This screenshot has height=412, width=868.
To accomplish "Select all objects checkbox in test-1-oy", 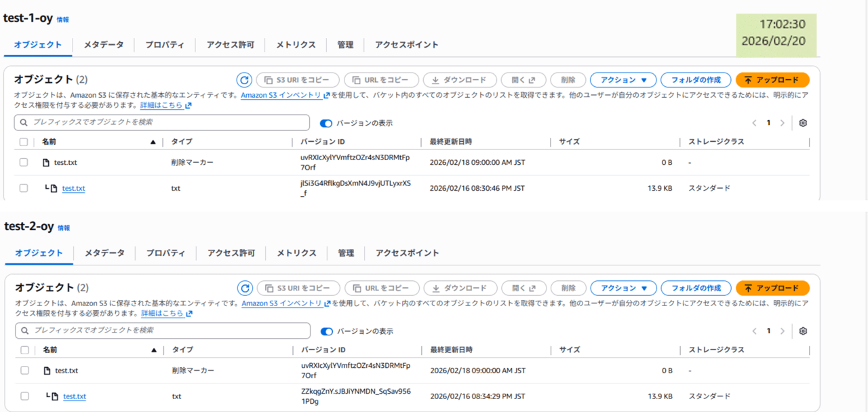I will coord(24,142).
